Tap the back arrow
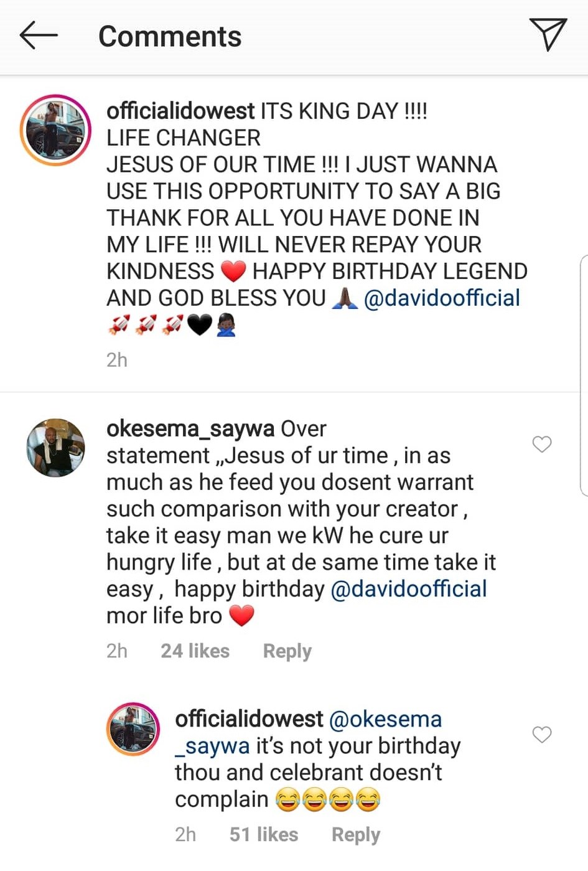This screenshot has height=871, width=588. point(38,35)
